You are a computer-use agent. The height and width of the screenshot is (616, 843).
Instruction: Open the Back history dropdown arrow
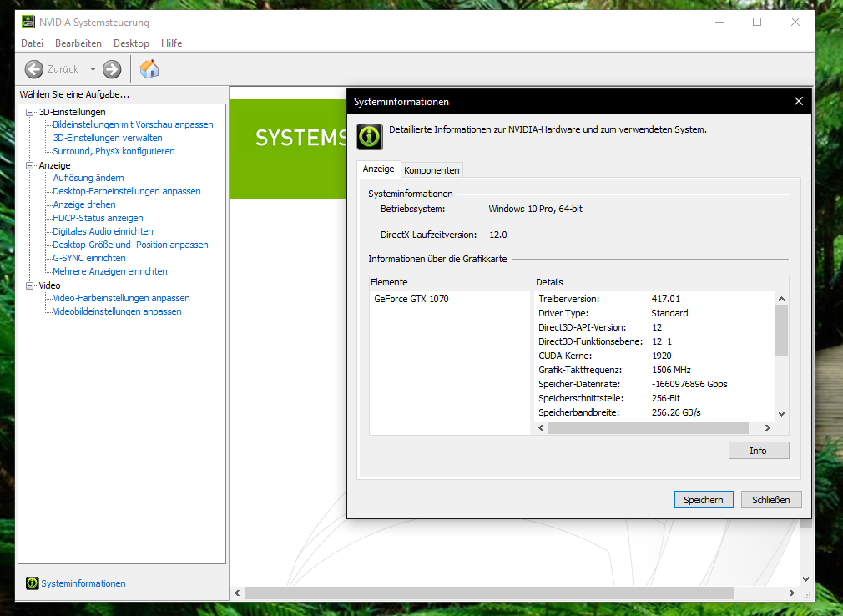pyautogui.click(x=93, y=69)
